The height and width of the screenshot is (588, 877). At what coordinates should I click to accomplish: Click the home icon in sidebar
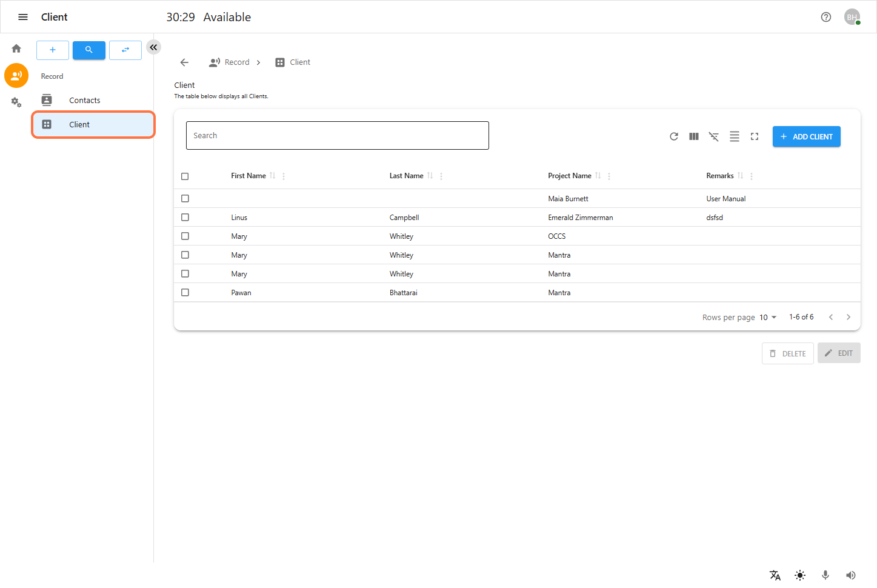(16, 48)
